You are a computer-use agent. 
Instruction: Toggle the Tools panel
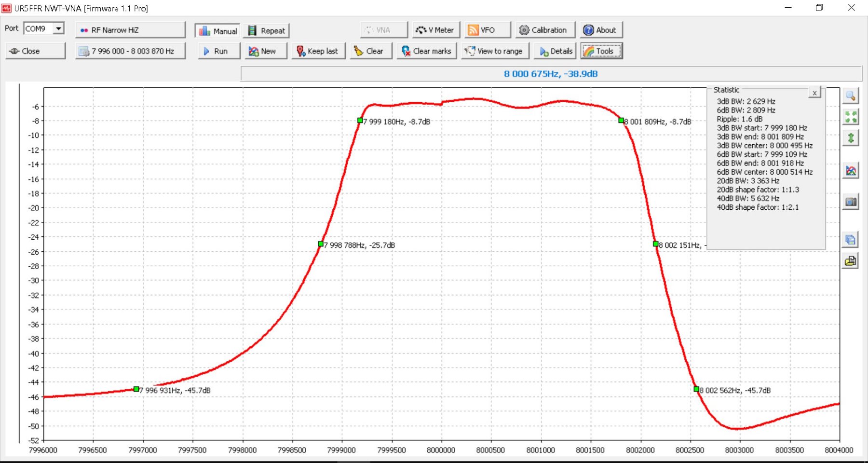(x=601, y=51)
